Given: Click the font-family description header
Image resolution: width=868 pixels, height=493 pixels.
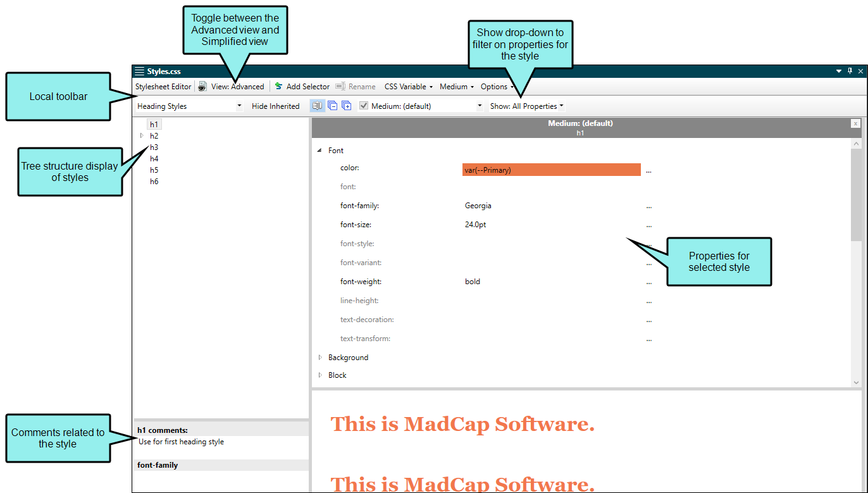Looking at the screenshot, I should (x=221, y=465).
